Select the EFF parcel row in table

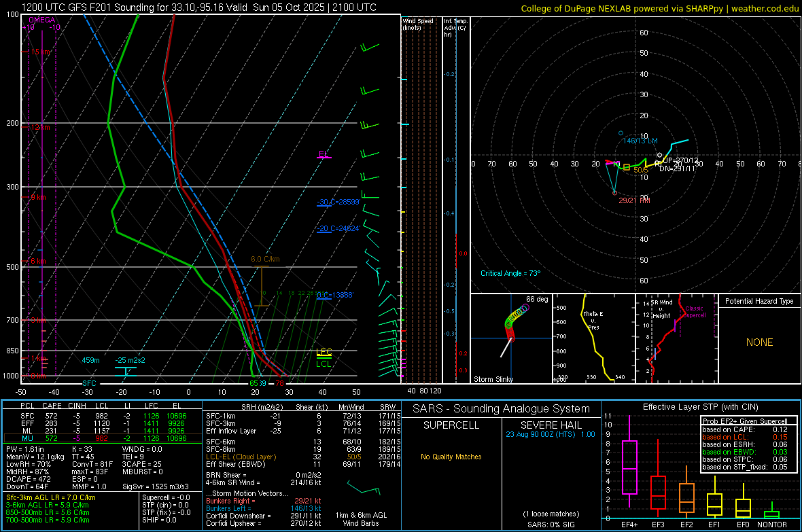[103, 423]
